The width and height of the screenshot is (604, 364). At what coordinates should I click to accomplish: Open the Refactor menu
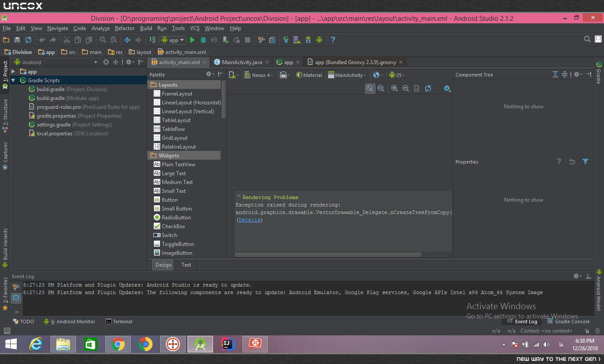[125, 28]
